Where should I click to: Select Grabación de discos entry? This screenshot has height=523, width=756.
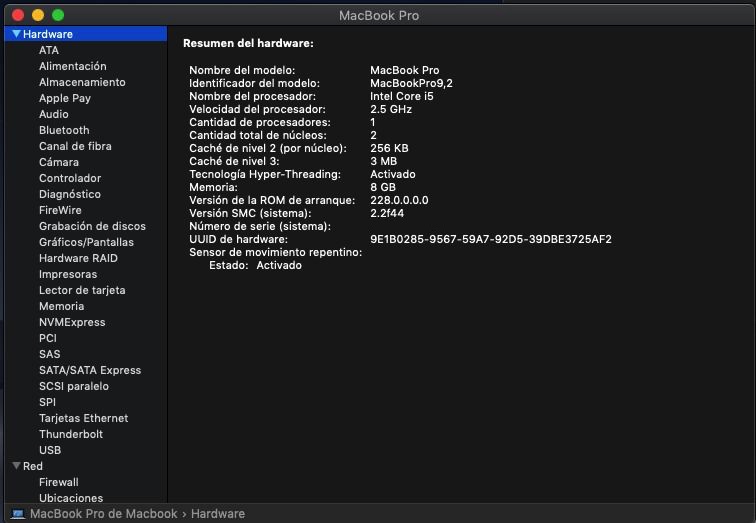[x=92, y=226]
